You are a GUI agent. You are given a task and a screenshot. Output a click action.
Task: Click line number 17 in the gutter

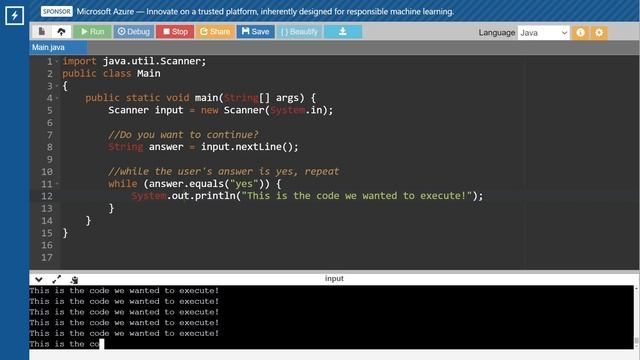pos(47,258)
